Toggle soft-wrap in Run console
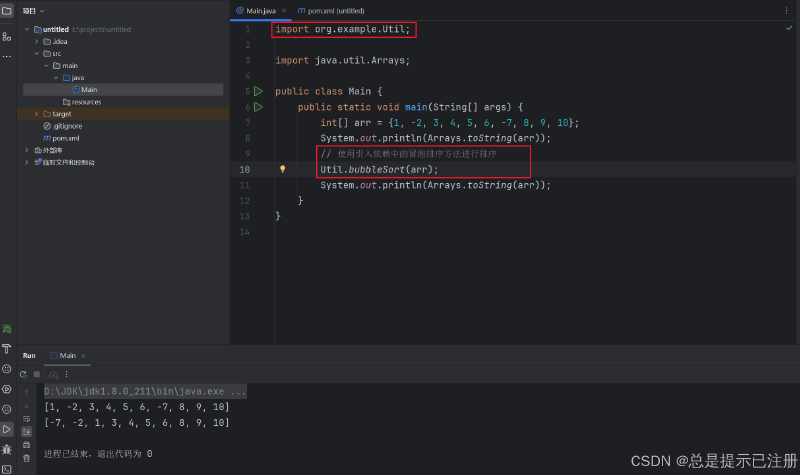This screenshot has height=475, width=800. [27, 419]
